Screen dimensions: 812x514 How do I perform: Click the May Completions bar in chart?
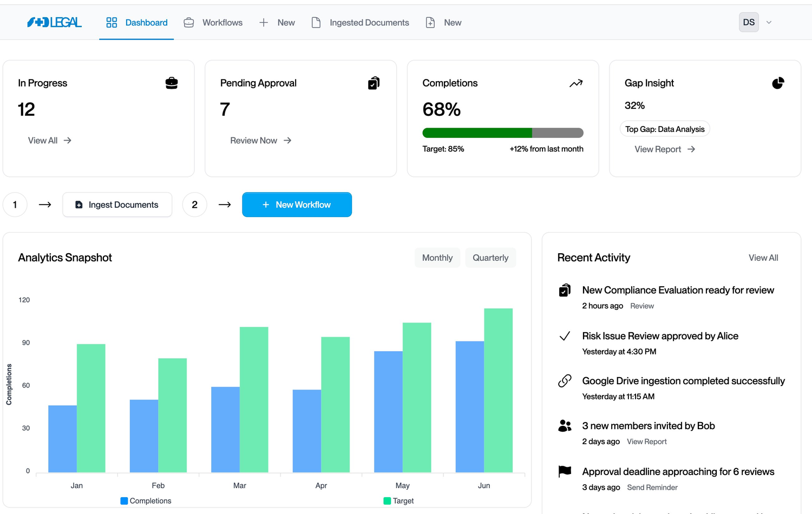(x=388, y=412)
